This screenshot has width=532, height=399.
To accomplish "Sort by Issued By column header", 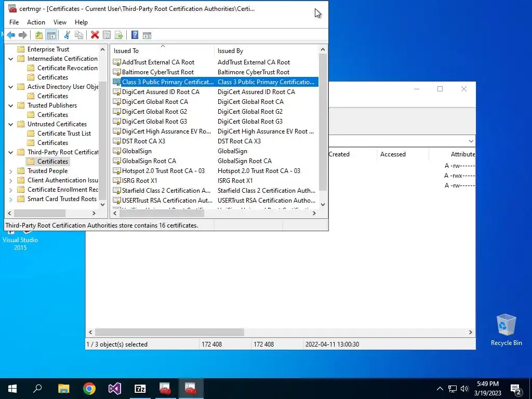I will coord(267,51).
